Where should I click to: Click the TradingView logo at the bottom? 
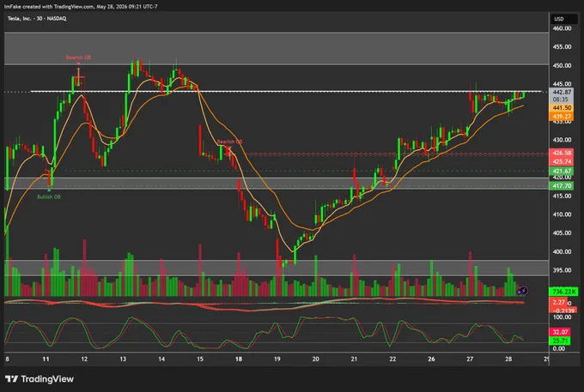40,379
